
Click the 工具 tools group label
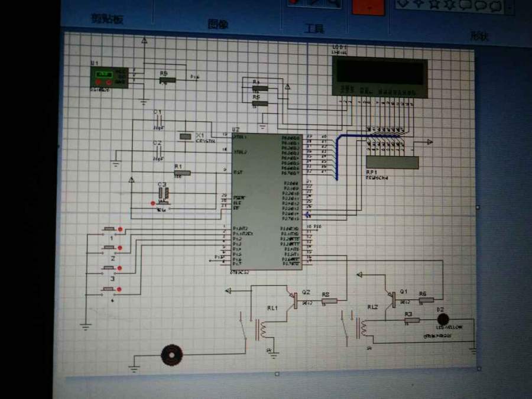tap(314, 29)
